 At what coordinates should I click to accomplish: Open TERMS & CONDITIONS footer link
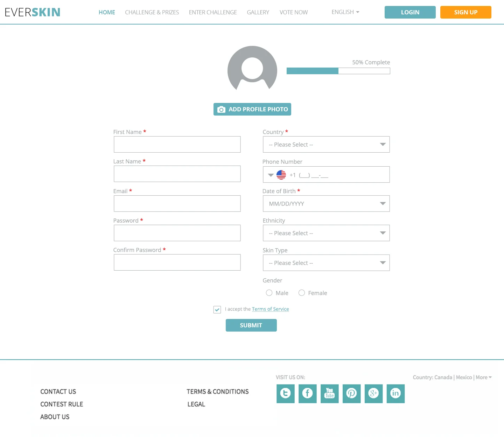click(218, 392)
